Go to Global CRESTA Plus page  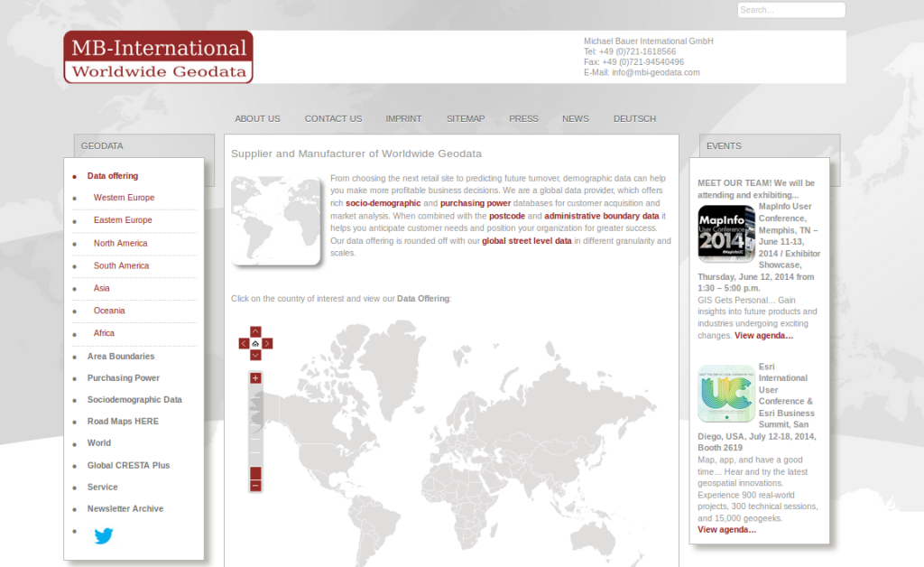(x=128, y=465)
